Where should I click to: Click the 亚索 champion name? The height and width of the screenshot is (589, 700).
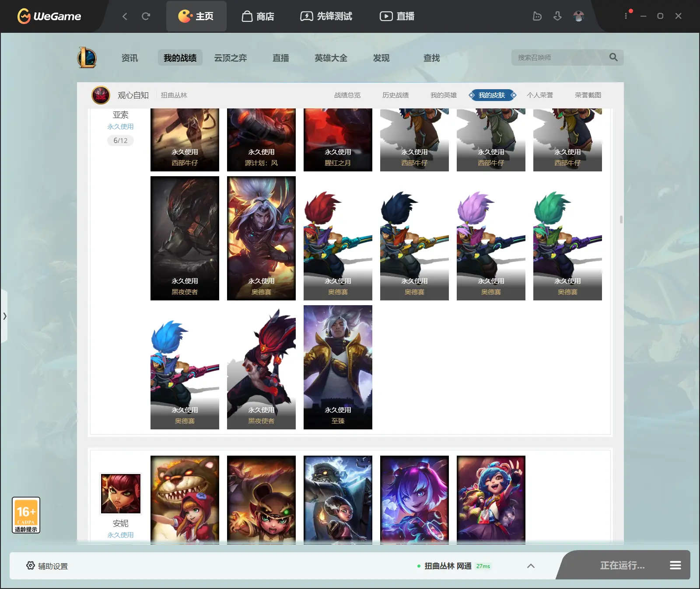coord(120,115)
